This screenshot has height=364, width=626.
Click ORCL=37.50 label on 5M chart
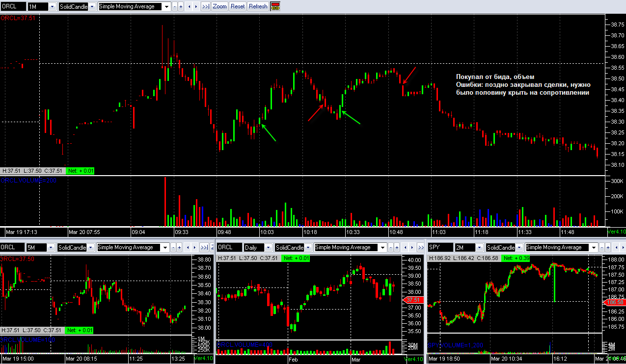[17, 259]
